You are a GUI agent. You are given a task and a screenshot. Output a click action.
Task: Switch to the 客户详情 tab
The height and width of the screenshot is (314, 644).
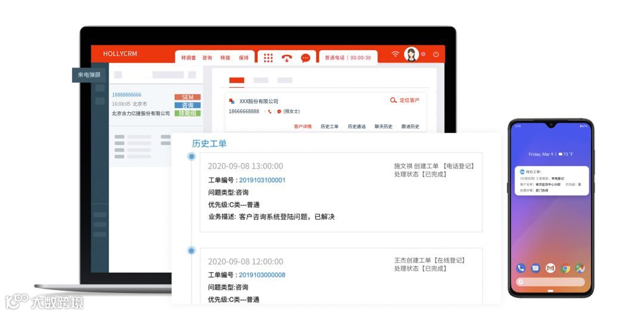click(x=303, y=127)
